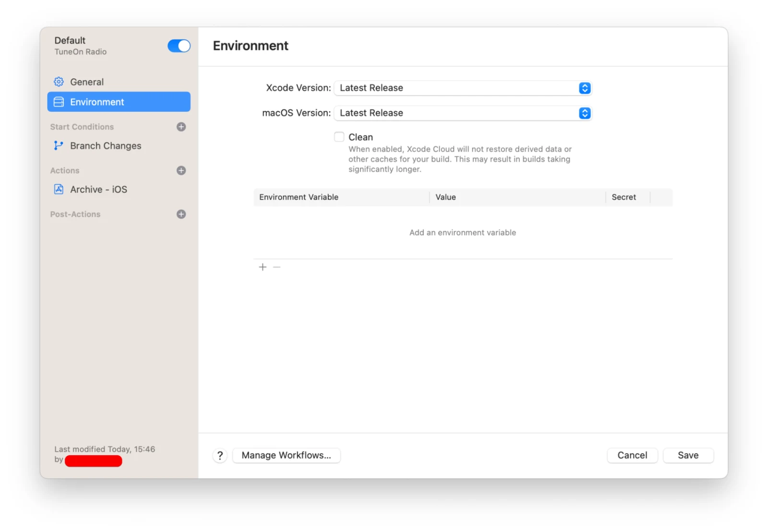Open Branch Changes start condition
The height and width of the screenshot is (532, 768).
(119, 146)
